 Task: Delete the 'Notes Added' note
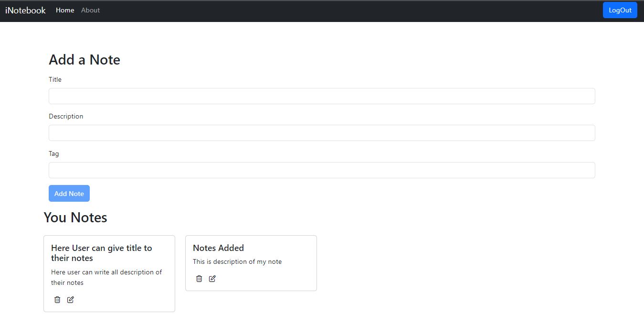coord(199,279)
